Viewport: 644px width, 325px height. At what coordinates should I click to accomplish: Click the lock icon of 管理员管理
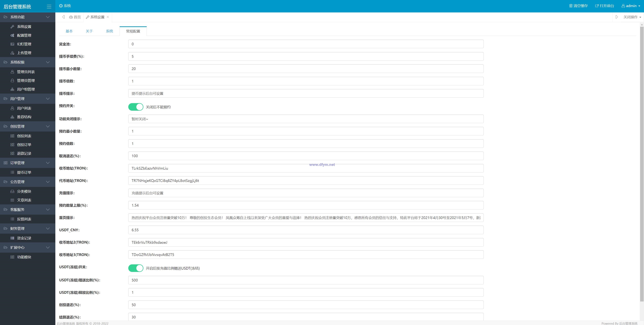click(12, 80)
